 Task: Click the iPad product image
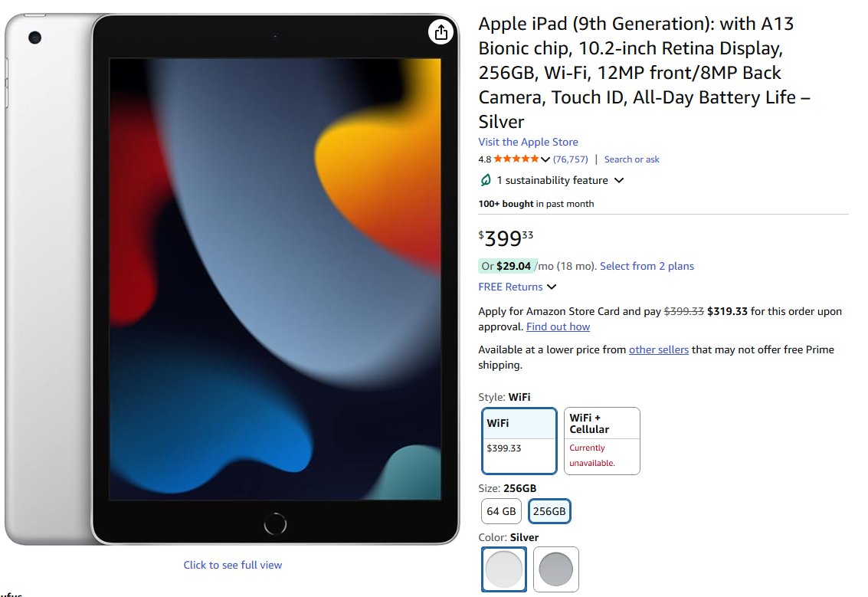pos(232,280)
